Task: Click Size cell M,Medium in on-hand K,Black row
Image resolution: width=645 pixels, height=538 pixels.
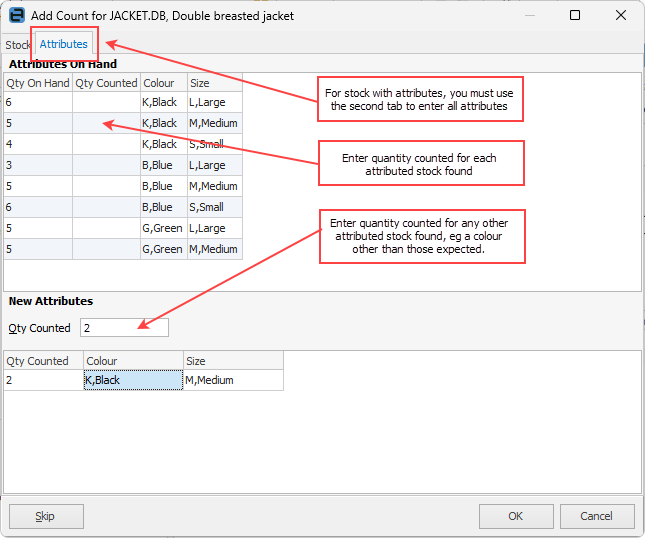Action: pos(215,123)
